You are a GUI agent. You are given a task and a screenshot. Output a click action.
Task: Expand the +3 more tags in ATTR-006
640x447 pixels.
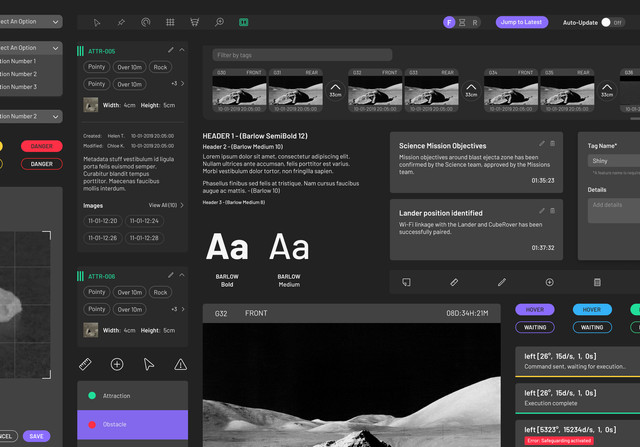pyautogui.click(x=178, y=309)
